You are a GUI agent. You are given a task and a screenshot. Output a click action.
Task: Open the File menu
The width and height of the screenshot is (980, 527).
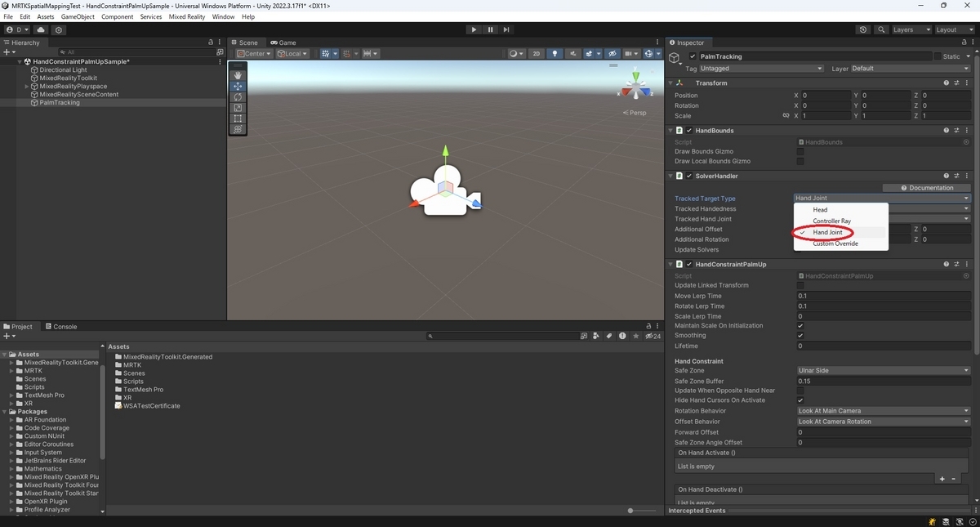pos(8,16)
